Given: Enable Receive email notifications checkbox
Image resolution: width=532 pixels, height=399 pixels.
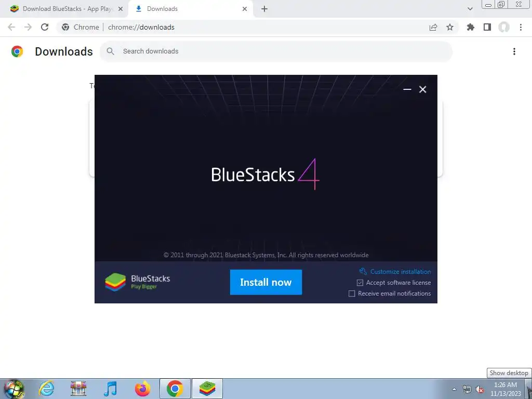Looking at the screenshot, I should pos(352,294).
